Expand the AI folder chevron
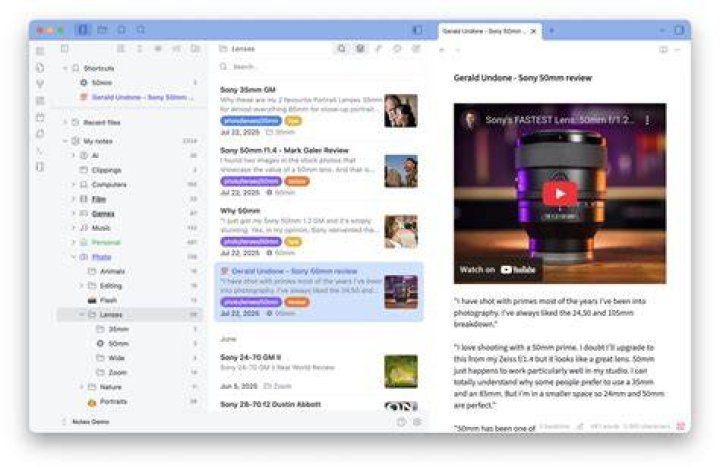 click(x=73, y=156)
